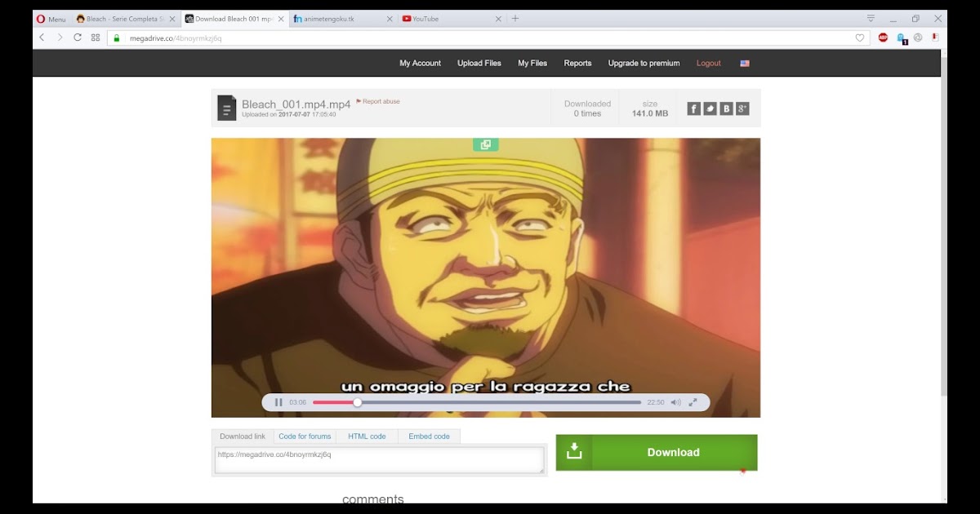Click the Downloaded 0 times counter
Viewport: 980px width, 514px height.
pos(587,109)
